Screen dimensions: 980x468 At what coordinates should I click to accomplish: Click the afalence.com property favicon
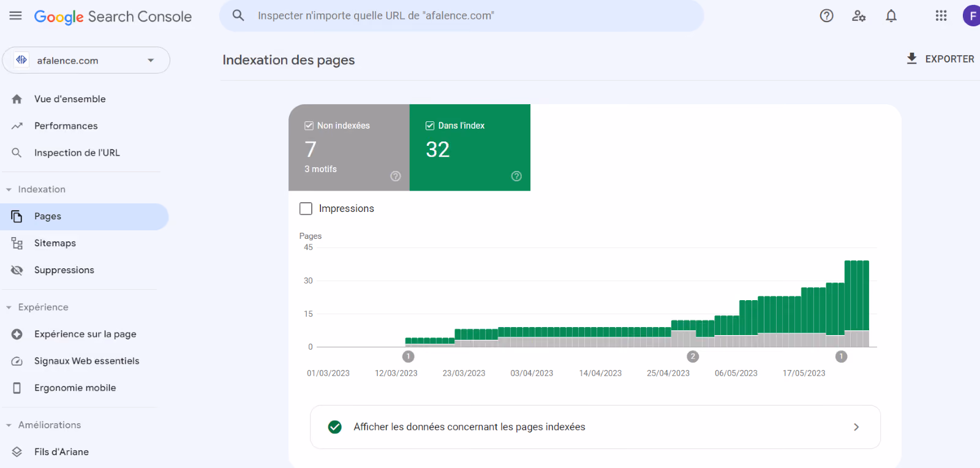point(21,60)
